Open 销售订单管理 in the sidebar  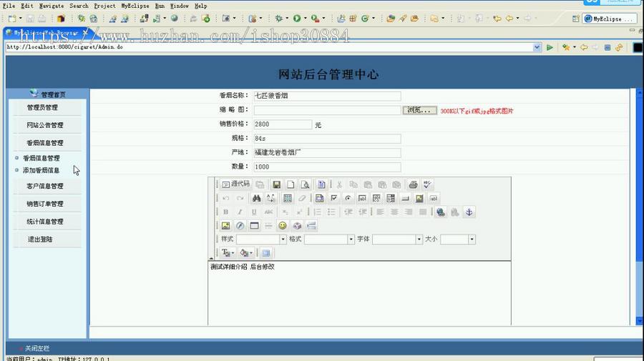tap(45, 204)
